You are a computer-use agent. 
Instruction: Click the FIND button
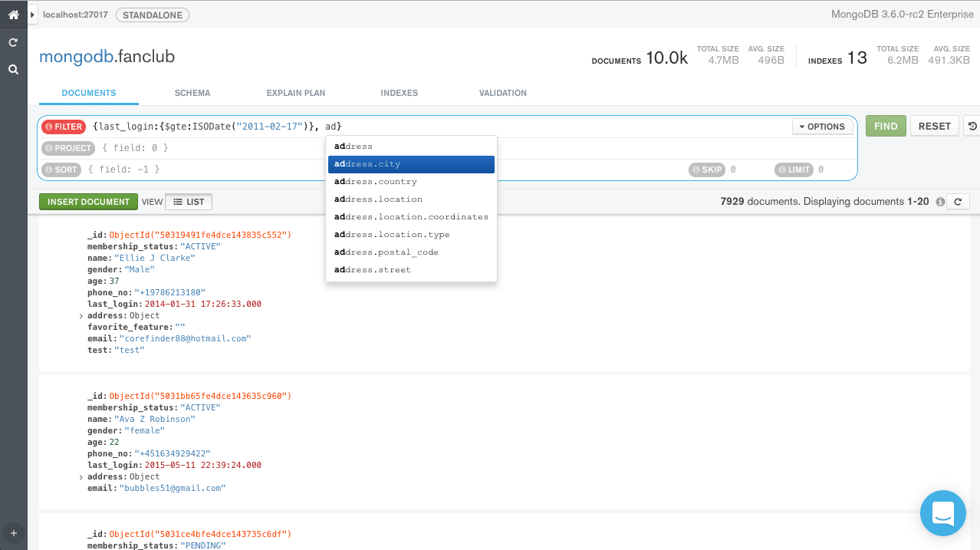pos(886,126)
